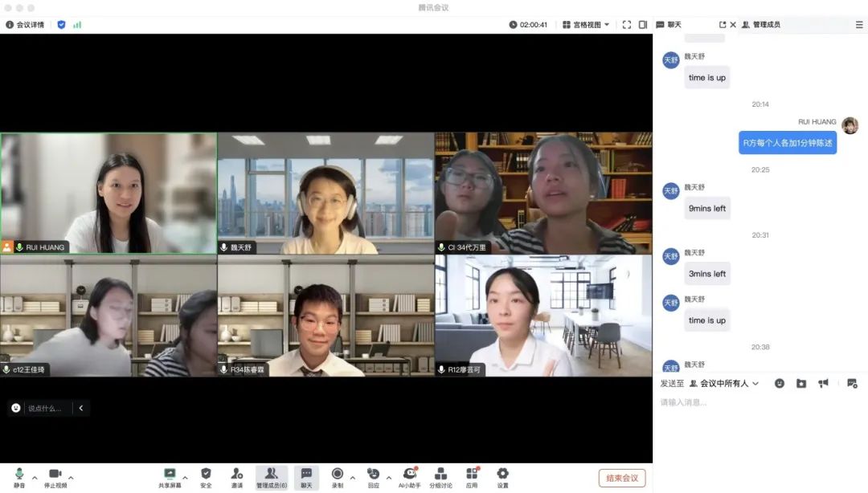Click the 邀请 invite icon
This screenshot has height=493, width=868.
[x=237, y=475]
